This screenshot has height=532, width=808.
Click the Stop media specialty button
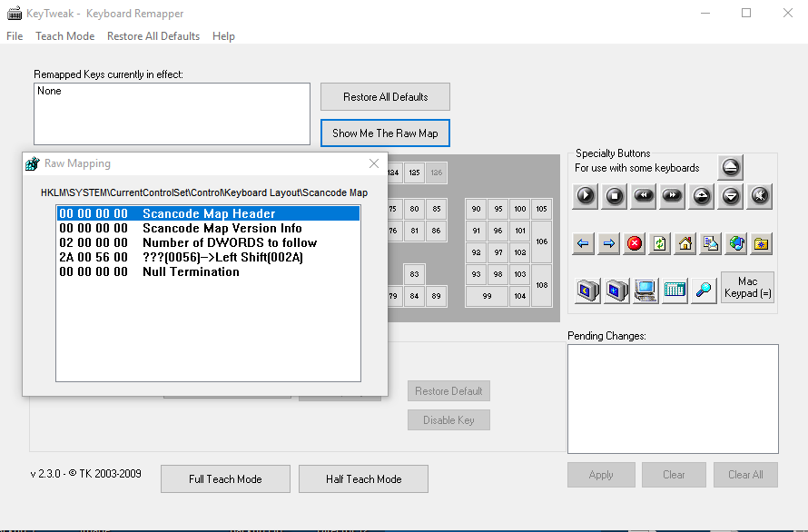[x=615, y=196]
